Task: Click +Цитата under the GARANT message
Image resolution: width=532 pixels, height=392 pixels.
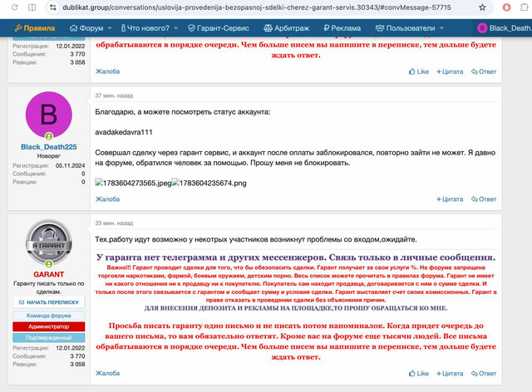Action: click(x=450, y=374)
